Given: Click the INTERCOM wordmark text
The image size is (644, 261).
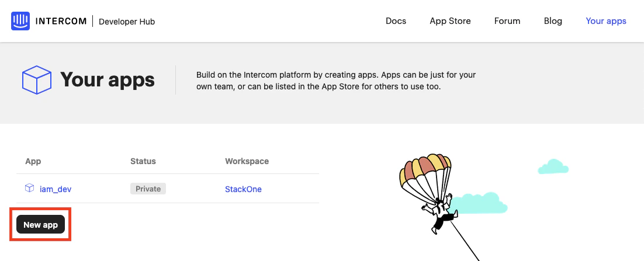Looking at the screenshot, I should coord(61,21).
